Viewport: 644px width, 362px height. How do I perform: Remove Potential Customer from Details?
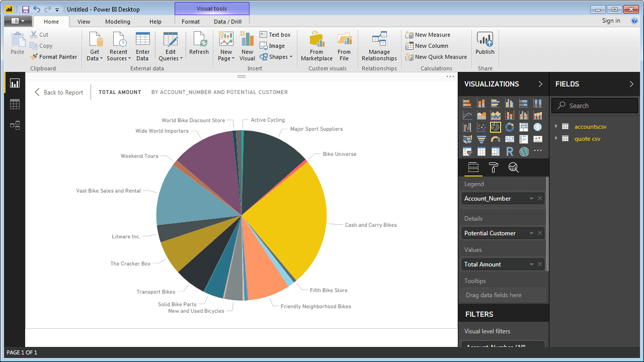[x=540, y=233]
